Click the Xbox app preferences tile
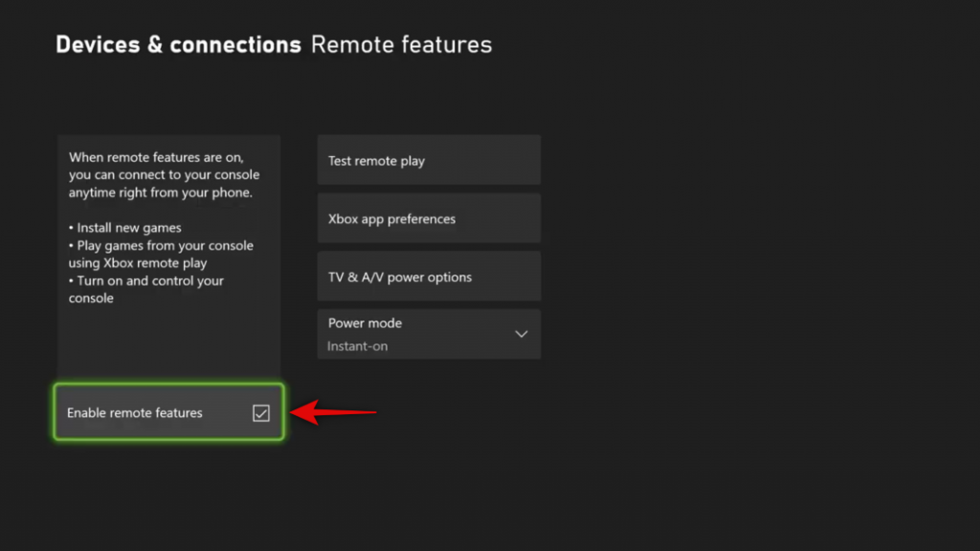The width and height of the screenshot is (980, 551). point(428,218)
